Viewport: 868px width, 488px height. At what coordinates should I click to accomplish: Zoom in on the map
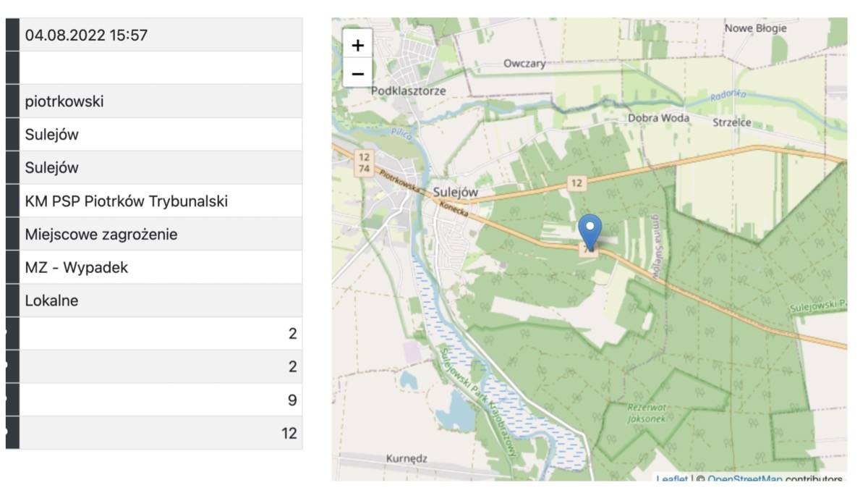357,45
